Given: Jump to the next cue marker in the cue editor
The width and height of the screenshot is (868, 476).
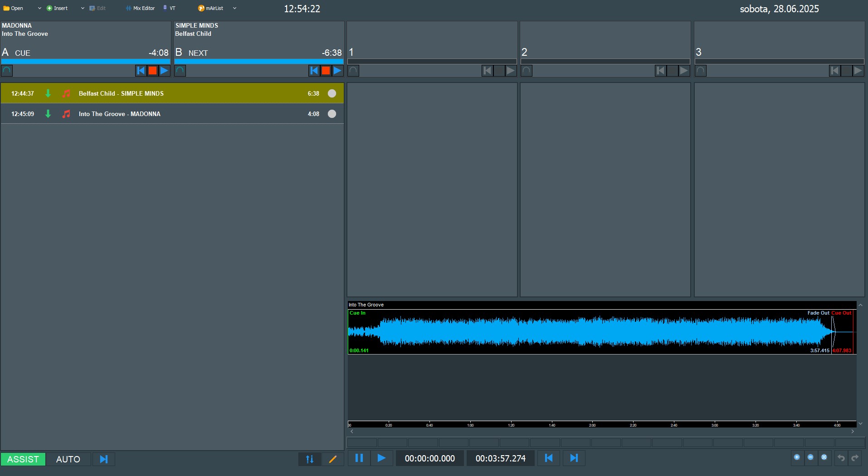Looking at the screenshot, I should click(x=574, y=458).
